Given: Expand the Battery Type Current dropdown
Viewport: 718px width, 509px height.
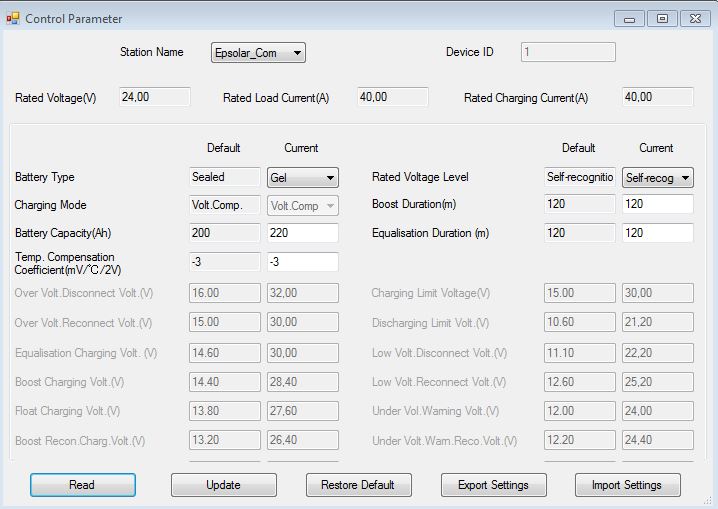Looking at the screenshot, I should coord(303,177).
